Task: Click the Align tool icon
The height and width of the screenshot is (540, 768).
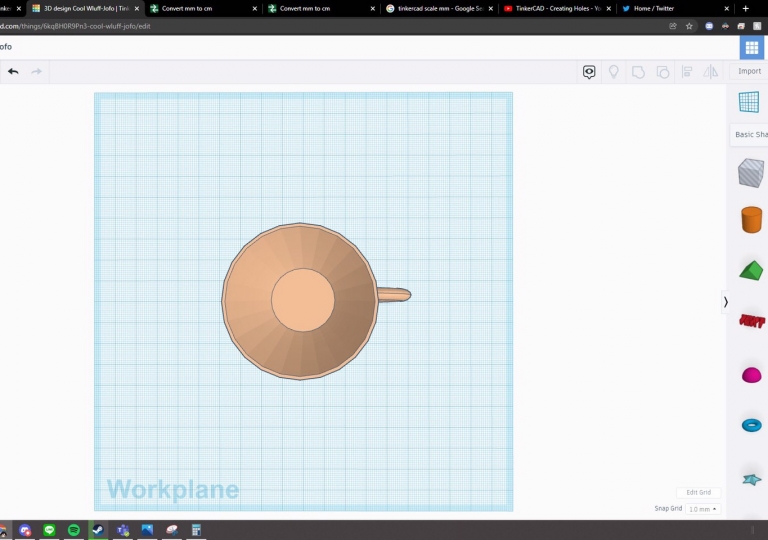Action: click(x=687, y=72)
